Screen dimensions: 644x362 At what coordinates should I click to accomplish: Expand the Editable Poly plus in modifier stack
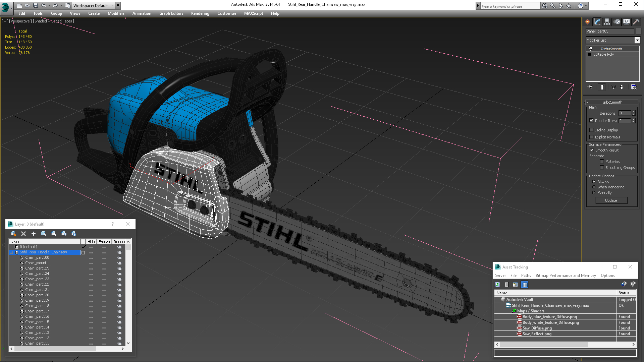pyautogui.click(x=590, y=54)
